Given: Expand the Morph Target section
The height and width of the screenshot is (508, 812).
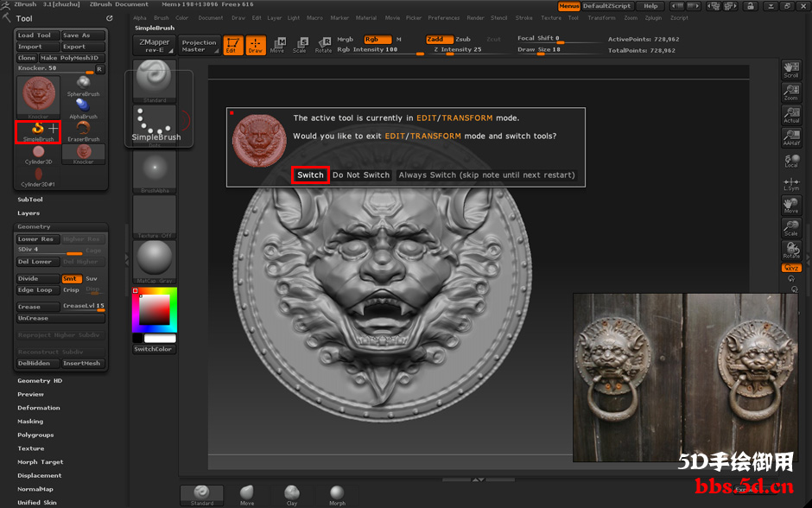Looking at the screenshot, I should 41,462.
